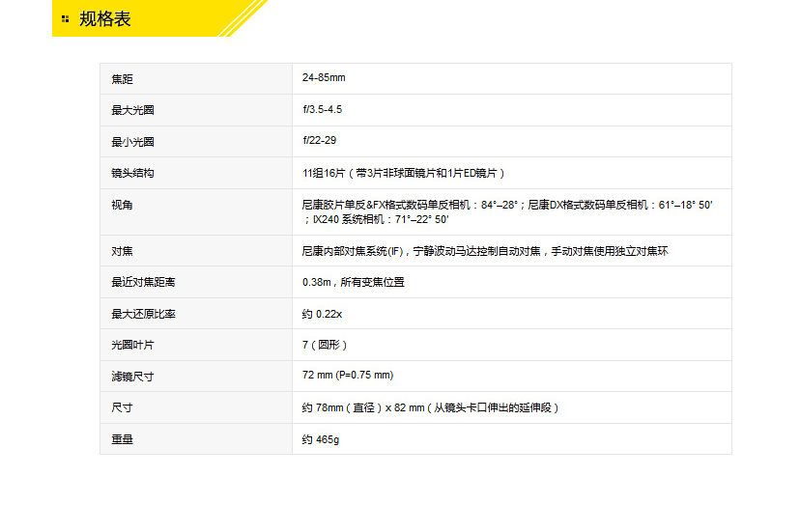Viewport: 800px width, 532px height.
Task: Select the 镜头结构 label cell
Action: coord(196,173)
